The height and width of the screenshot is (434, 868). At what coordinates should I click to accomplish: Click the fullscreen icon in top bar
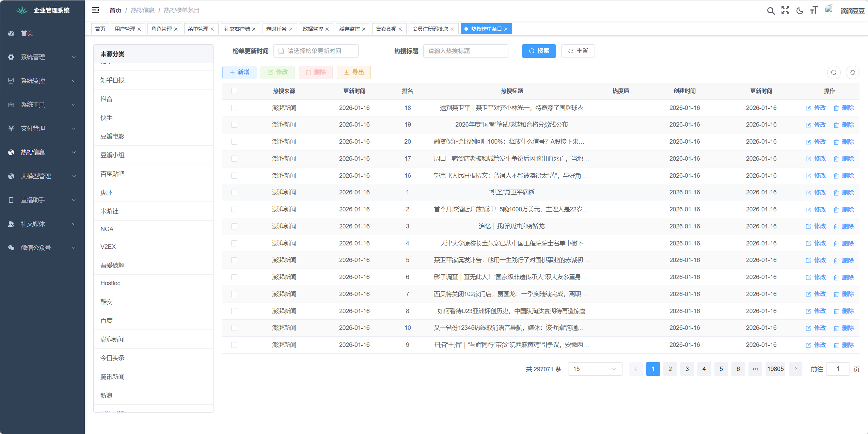click(x=785, y=10)
